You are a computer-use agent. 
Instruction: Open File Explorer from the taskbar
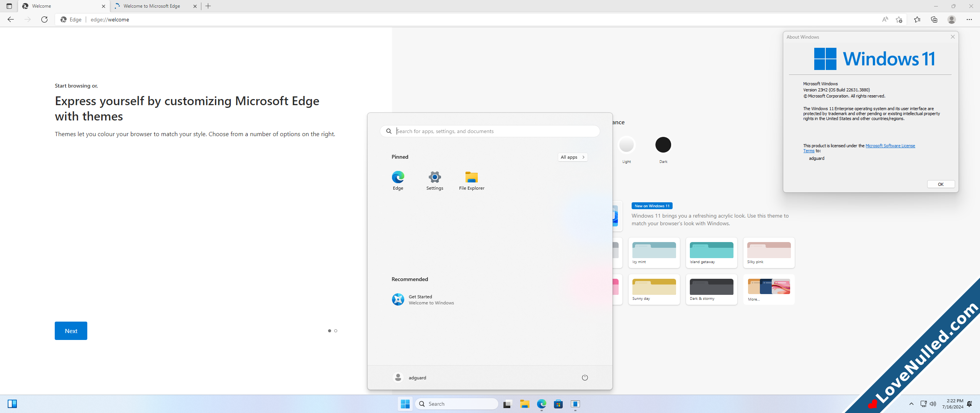(x=524, y=404)
